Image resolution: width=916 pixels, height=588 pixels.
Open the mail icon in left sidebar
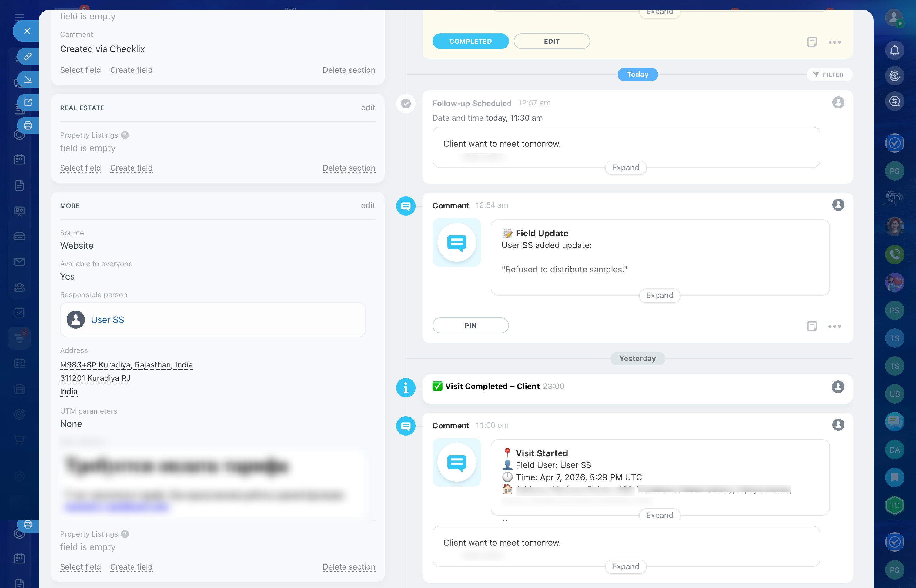click(19, 261)
